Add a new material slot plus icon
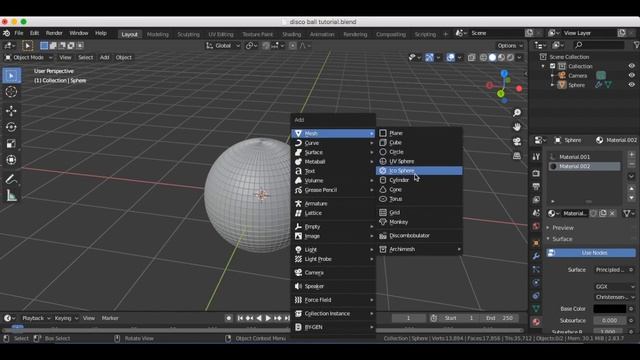This screenshot has width=640, height=360. coord(631,155)
